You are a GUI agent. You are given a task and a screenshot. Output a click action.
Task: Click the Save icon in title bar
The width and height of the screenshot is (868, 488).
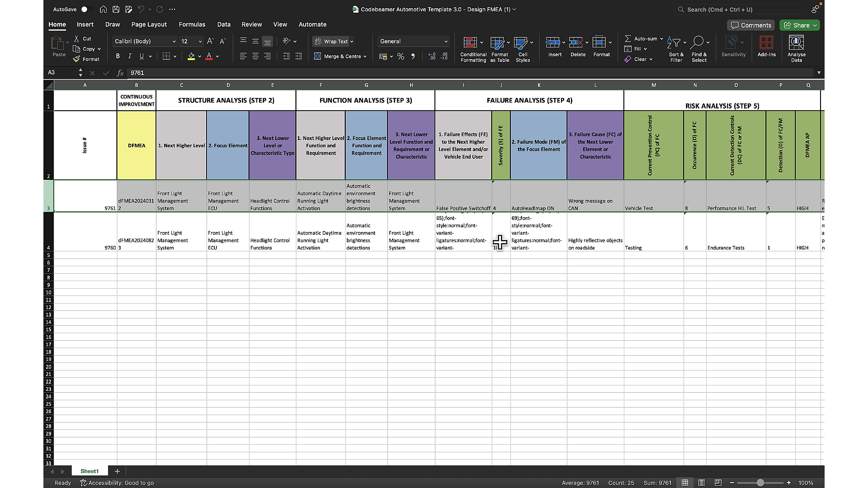pos(116,9)
